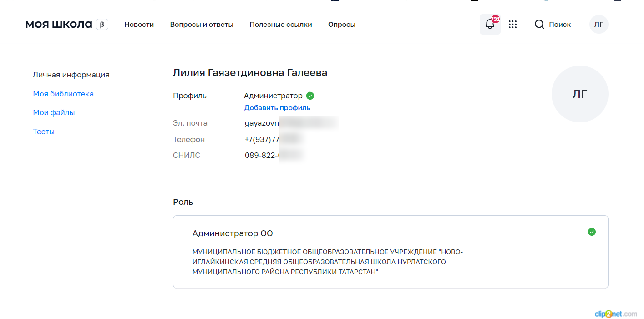Click the Добавить профиль link

(277, 108)
